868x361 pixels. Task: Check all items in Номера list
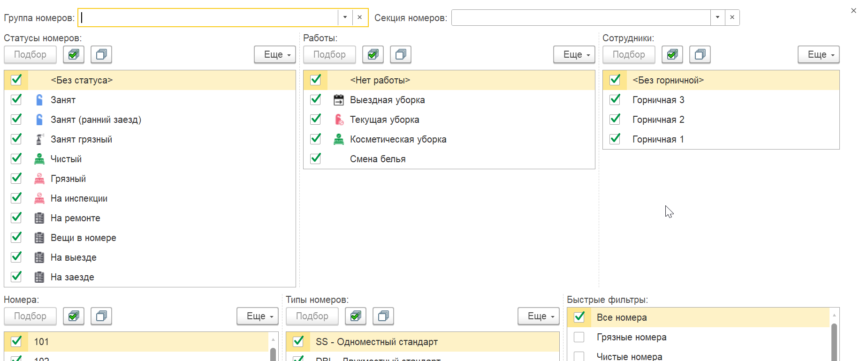(x=74, y=316)
